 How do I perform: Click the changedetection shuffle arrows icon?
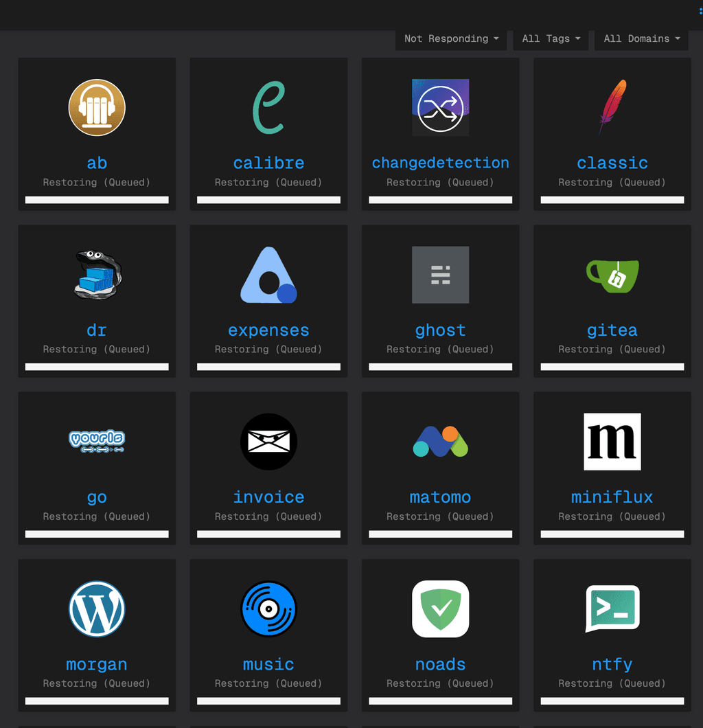click(x=440, y=107)
